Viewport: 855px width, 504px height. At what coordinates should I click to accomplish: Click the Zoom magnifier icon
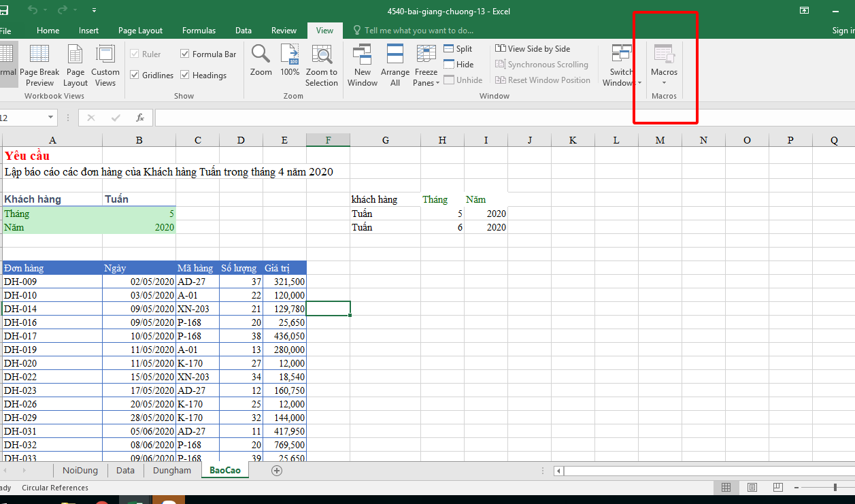point(261,54)
